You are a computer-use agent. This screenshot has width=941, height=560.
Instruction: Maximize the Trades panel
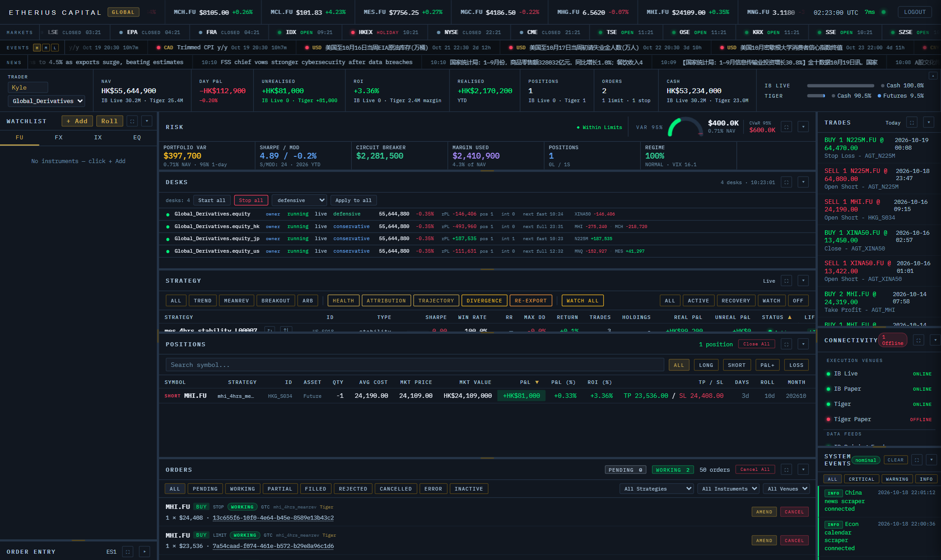click(912, 122)
